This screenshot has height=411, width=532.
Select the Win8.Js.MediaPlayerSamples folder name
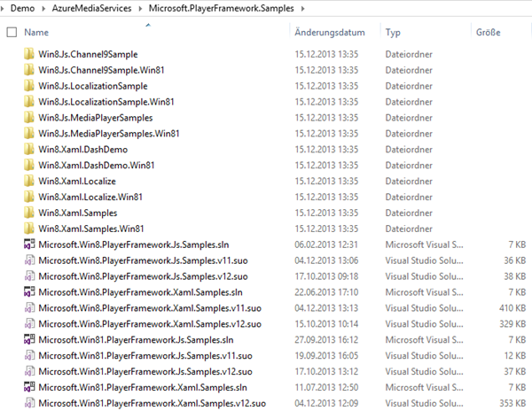[96, 118]
